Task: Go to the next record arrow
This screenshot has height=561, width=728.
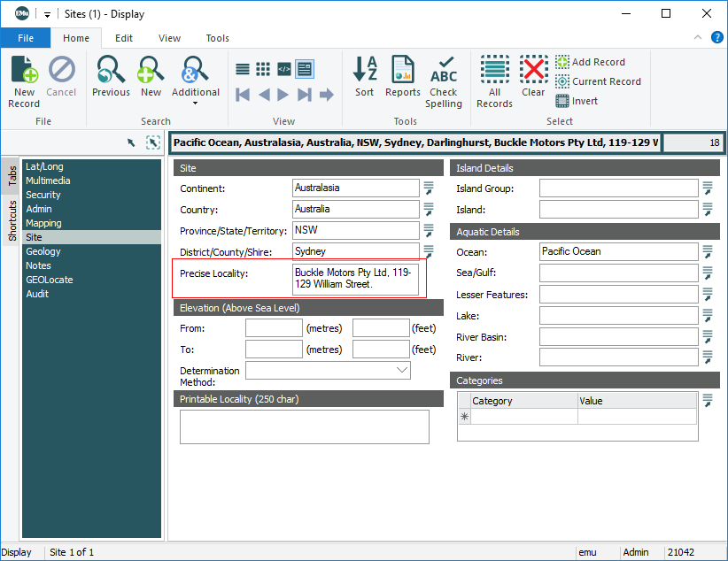Action: click(283, 95)
